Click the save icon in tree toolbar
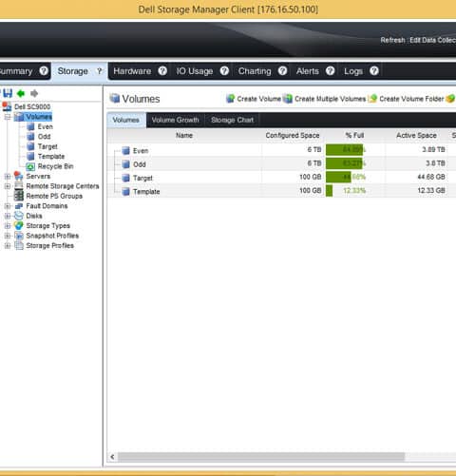The height and width of the screenshot is (476, 456). pyautogui.click(x=8, y=93)
